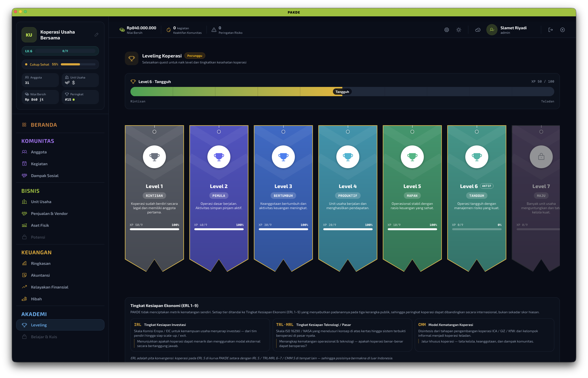
Task: Click the Slamet Riyadi user avatar
Action: 492,30
